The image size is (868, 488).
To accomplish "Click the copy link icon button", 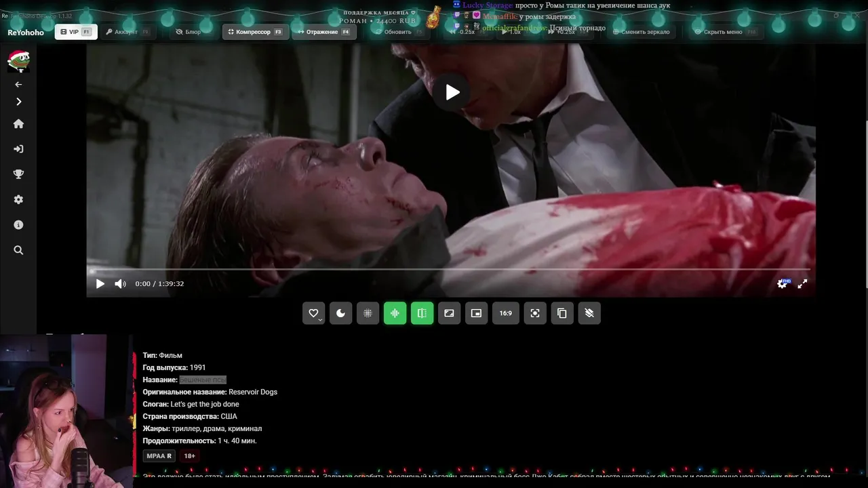I will (x=562, y=313).
